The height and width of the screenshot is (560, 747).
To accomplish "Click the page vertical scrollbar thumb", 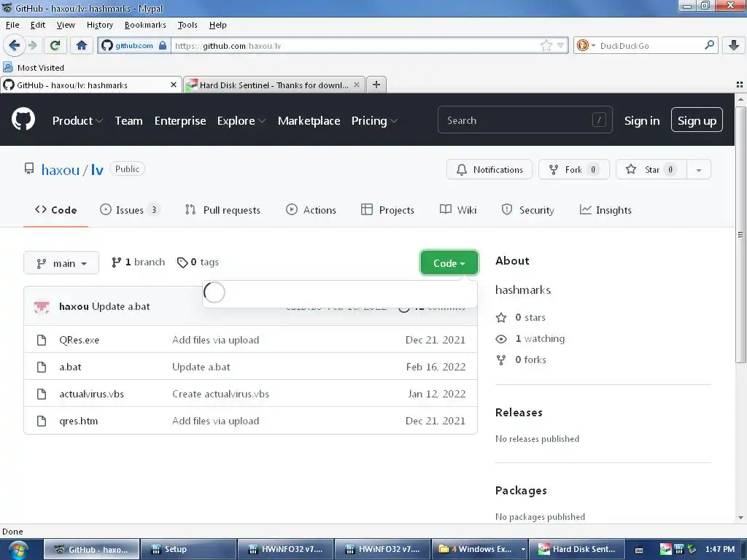I will tap(740, 234).
